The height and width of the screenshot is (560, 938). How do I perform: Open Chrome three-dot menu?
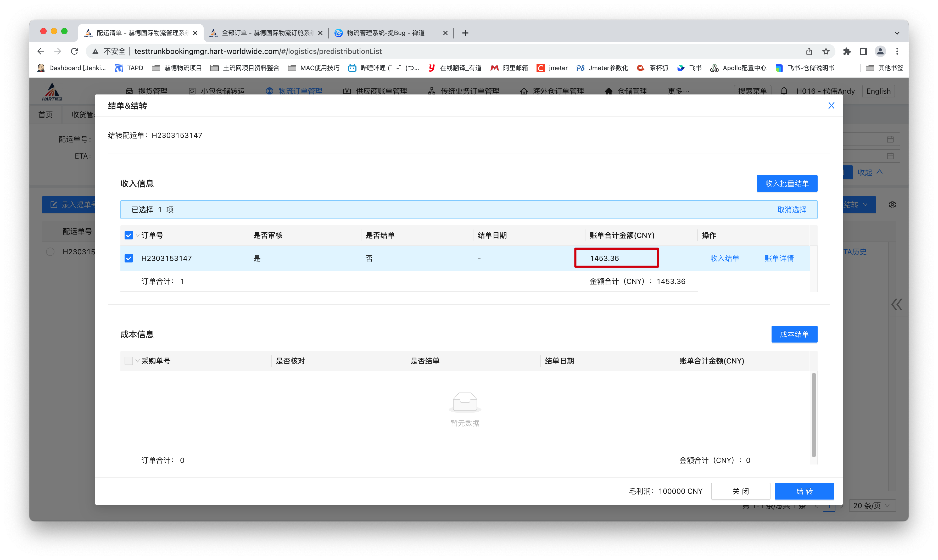[897, 51]
